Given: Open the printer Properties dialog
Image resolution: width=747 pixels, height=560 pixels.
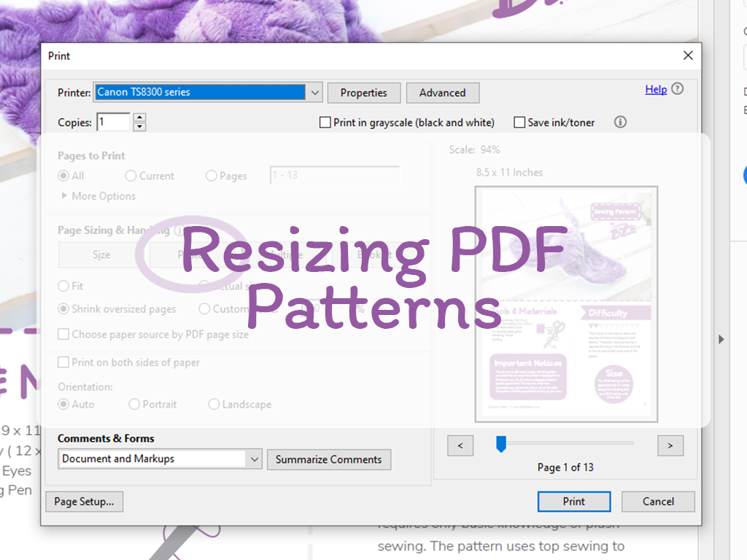Looking at the screenshot, I should [x=363, y=93].
